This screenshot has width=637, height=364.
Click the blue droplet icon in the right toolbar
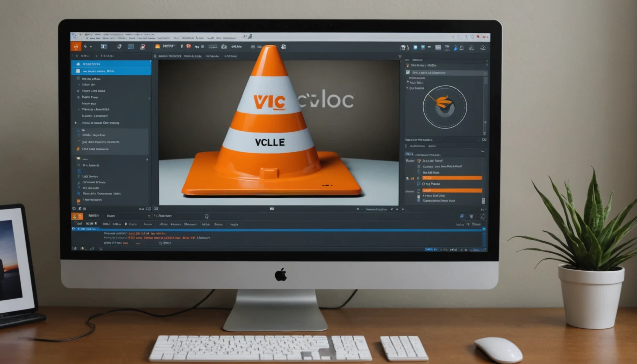click(x=455, y=48)
